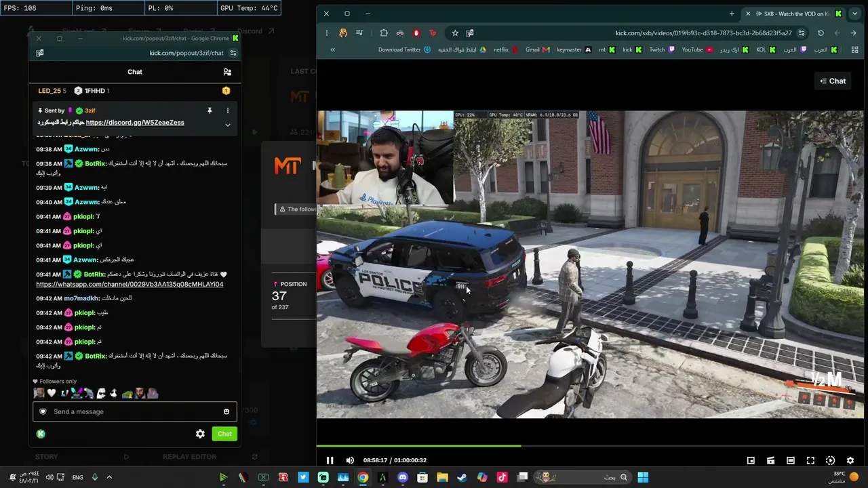Open Kick points icon below message box
The image size is (868, 488).
click(41, 434)
